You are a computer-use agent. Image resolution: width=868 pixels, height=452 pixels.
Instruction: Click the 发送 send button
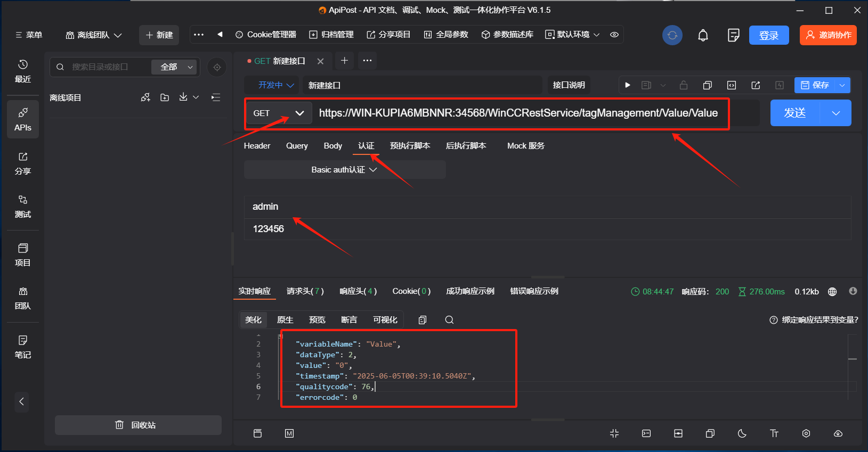pyautogui.click(x=795, y=113)
